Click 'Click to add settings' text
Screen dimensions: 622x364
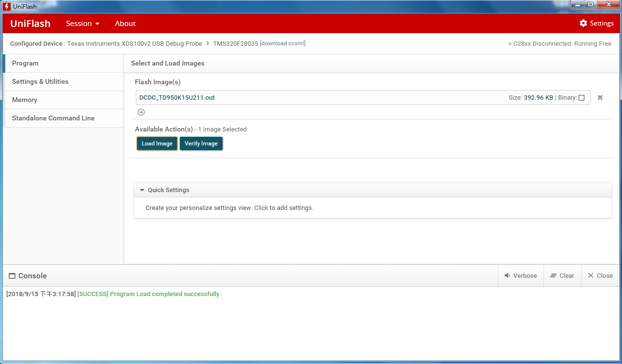click(284, 208)
